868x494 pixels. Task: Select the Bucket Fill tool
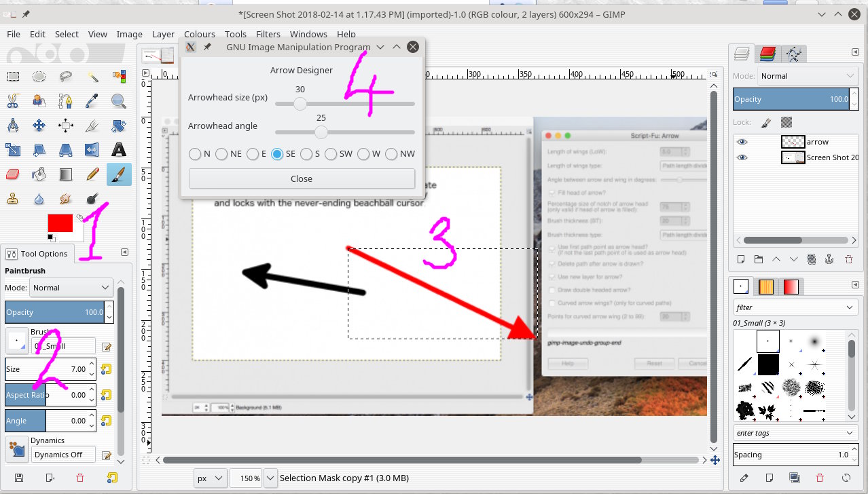pyautogui.click(x=39, y=174)
